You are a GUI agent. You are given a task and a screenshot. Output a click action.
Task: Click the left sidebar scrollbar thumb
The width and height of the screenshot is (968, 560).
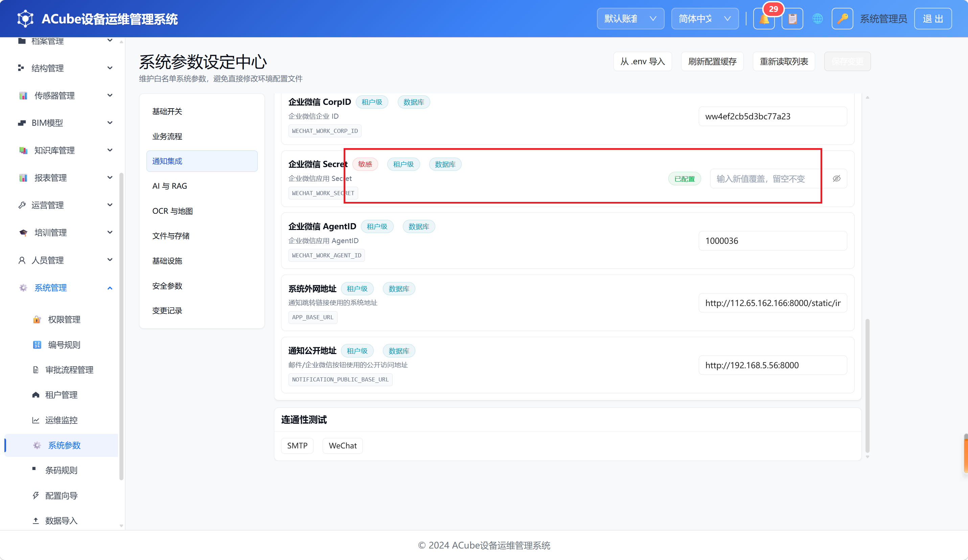click(121, 326)
